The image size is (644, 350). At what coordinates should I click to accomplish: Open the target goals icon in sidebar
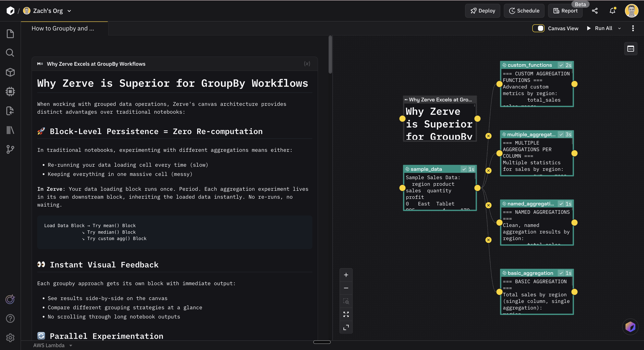[10, 299]
